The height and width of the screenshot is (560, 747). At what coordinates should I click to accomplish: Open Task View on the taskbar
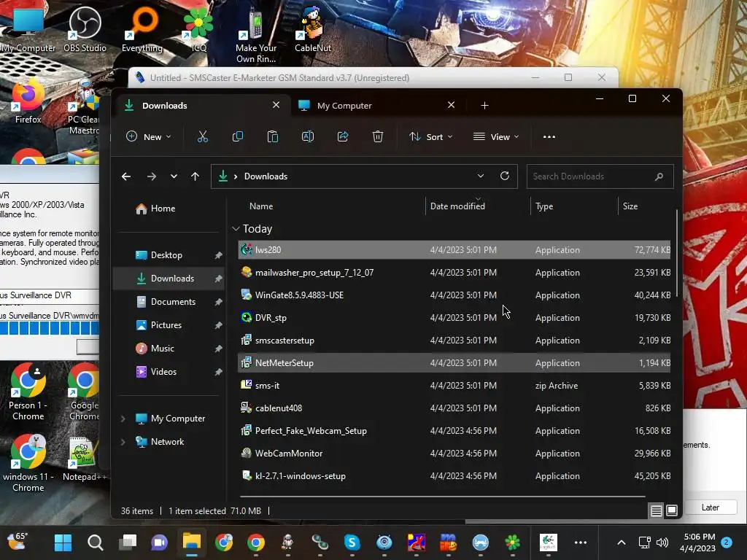pyautogui.click(x=128, y=542)
